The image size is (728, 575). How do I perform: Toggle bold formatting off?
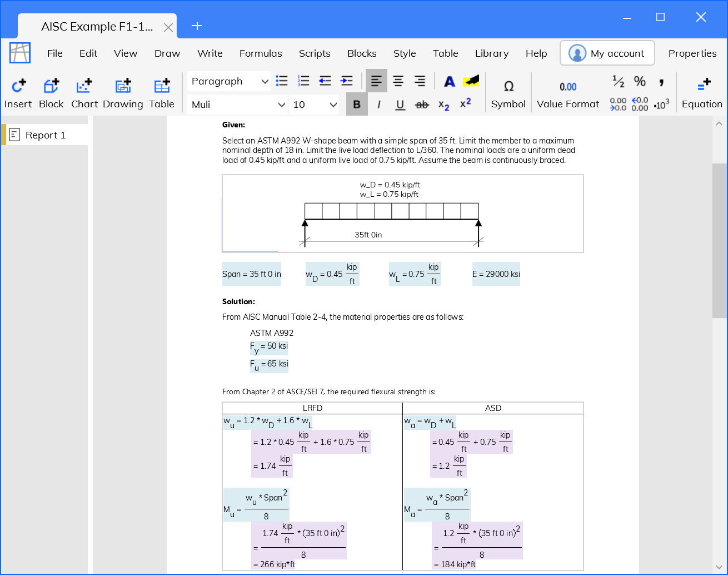click(357, 105)
